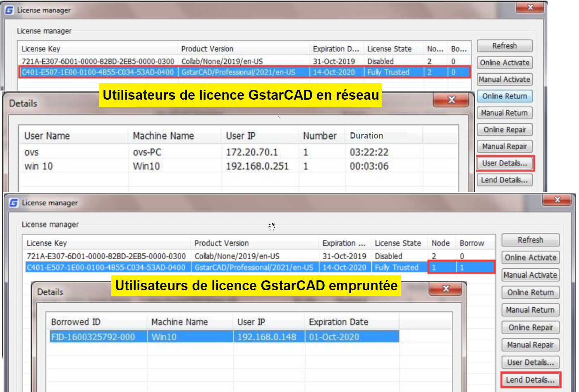Click truncated Expiration D... header in upper window
The height and width of the screenshot is (392, 579).
[336, 49]
